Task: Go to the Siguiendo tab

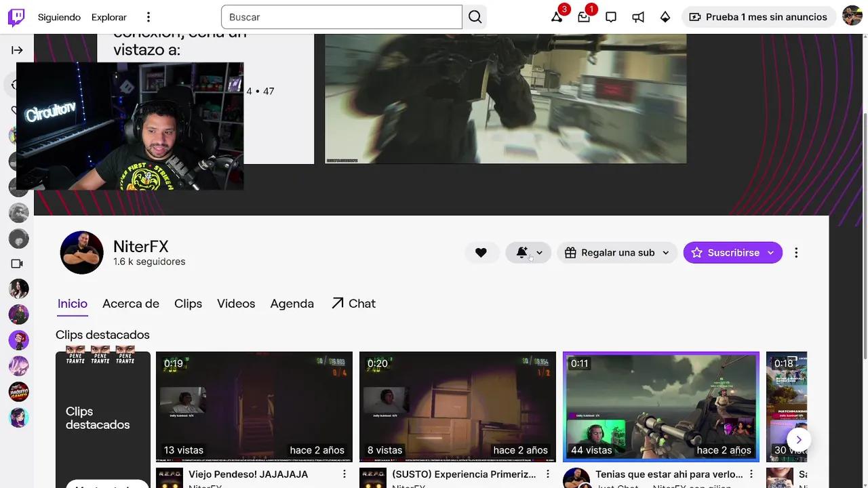Action: coord(59,17)
